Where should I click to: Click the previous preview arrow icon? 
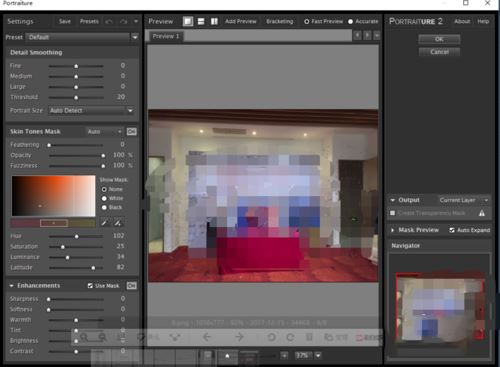(x=357, y=35)
